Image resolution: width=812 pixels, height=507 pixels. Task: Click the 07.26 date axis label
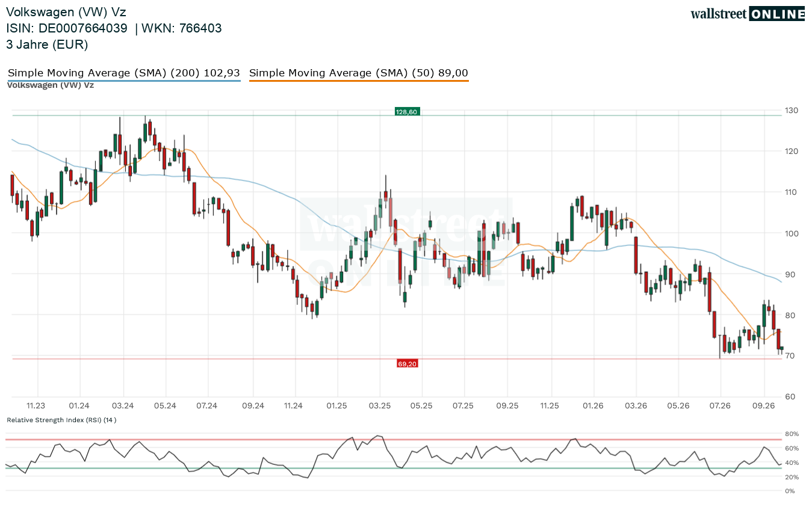(720, 406)
